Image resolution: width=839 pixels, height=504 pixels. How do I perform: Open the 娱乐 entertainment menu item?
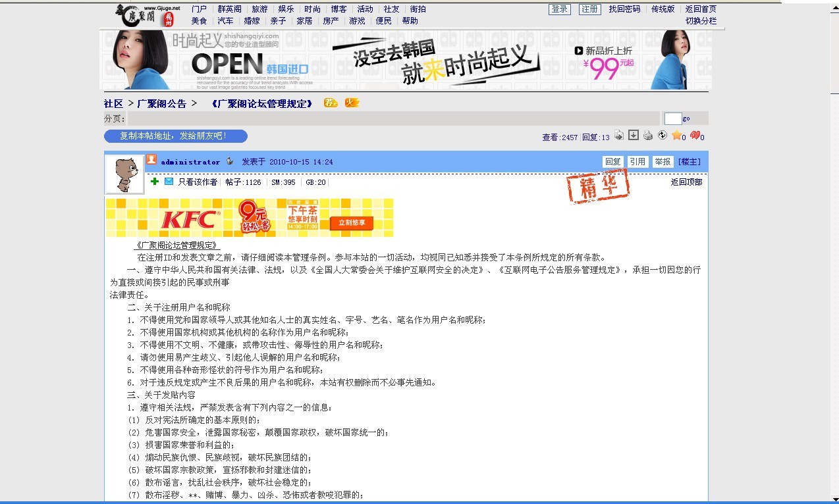tap(286, 9)
